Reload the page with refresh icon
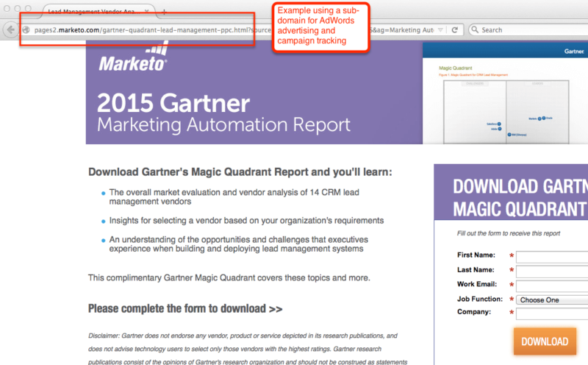 [454, 29]
